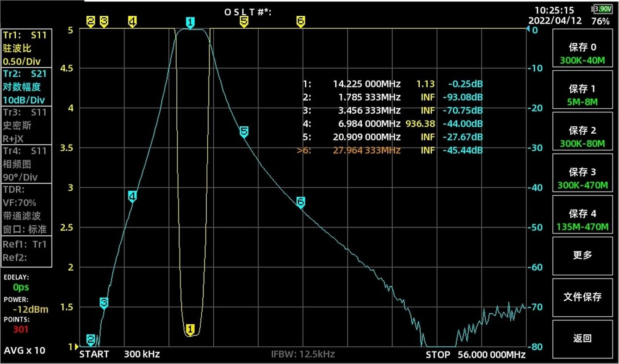Tap EDELAY 0ps value

(21, 287)
